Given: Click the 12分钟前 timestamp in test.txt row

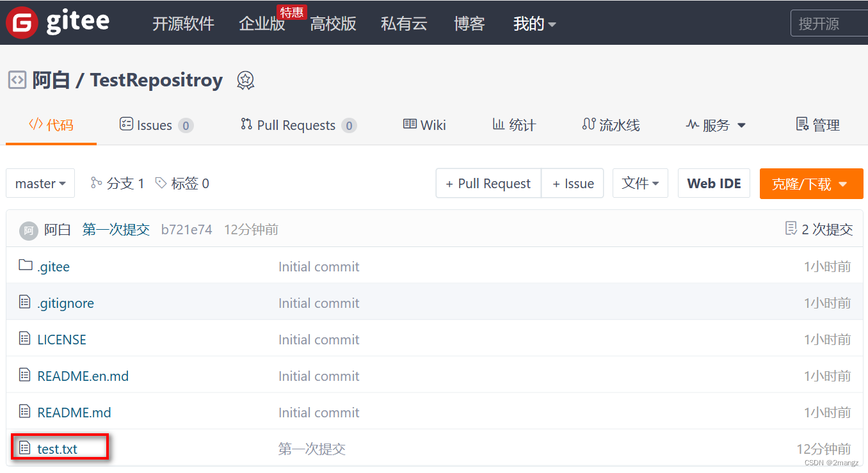Looking at the screenshot, I should coord(824,449).
